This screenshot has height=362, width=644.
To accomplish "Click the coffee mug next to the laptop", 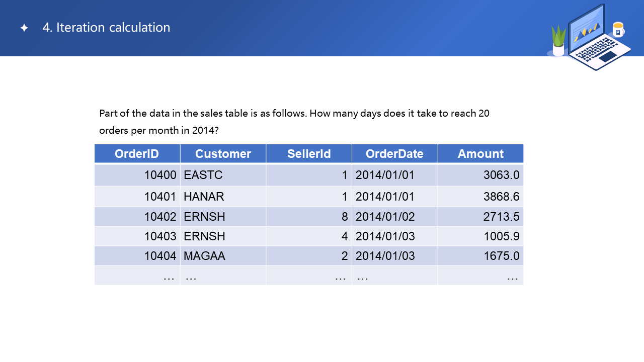I will tap(618, 30).
